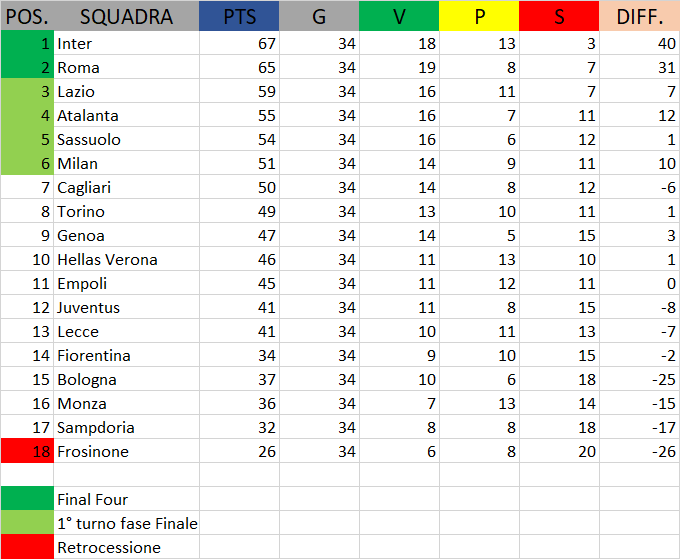The height and width of the screenshot is (559, 680).
Task: Click the Juventus team cell
Action: point(126,308)
